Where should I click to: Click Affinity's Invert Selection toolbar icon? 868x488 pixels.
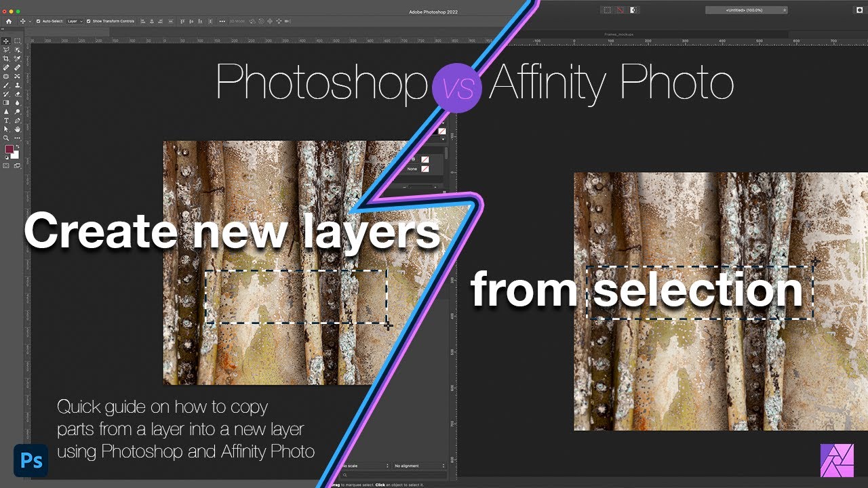click(634, 9)
